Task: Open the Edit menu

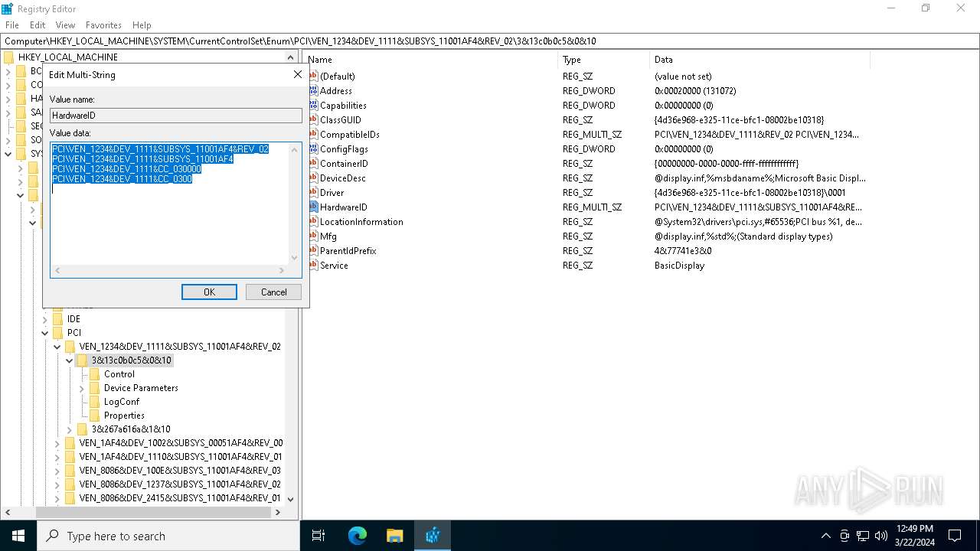Action: [x=38, y=25]
